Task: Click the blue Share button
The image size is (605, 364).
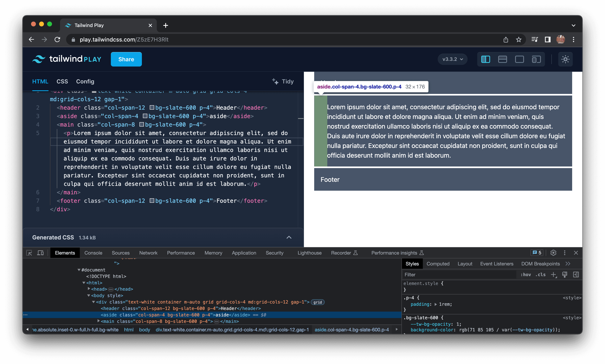Action: point(126,59)
